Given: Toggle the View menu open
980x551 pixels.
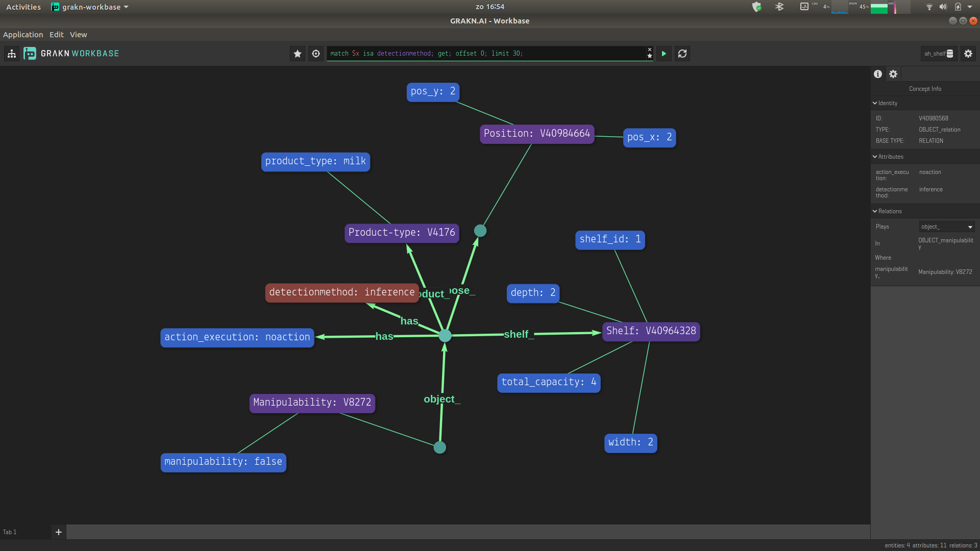Looking at the screenshot, I should [79, 34].
